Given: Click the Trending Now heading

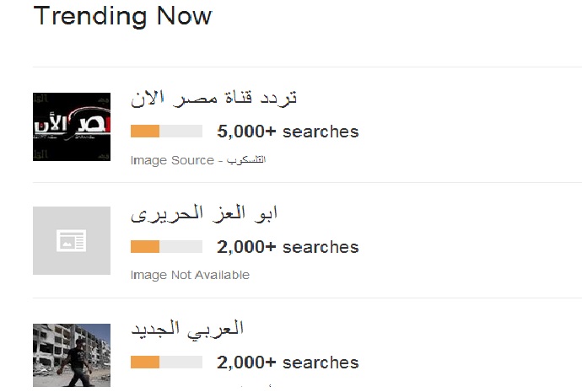Looking at the screenshot, I should click(122, 16).
